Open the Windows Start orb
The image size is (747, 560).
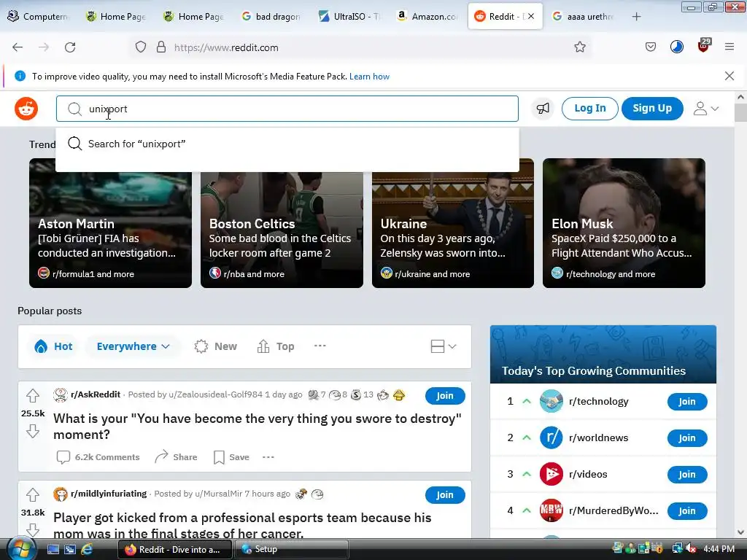20,549
